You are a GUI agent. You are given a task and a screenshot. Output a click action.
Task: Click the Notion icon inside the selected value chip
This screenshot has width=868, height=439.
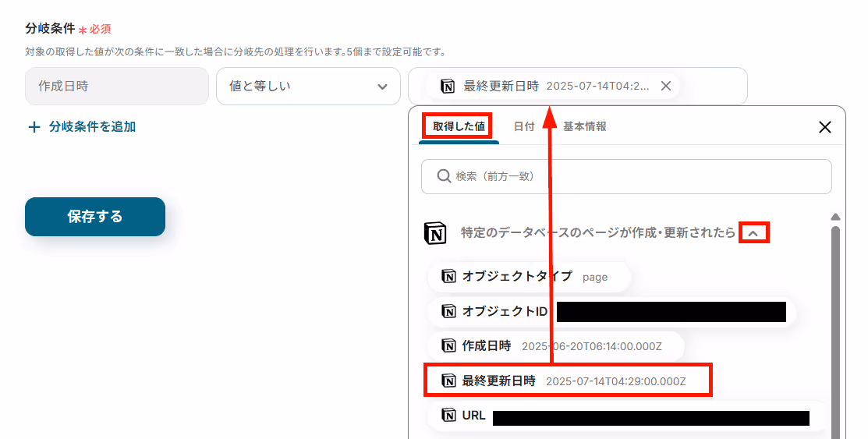coord(448,87)
